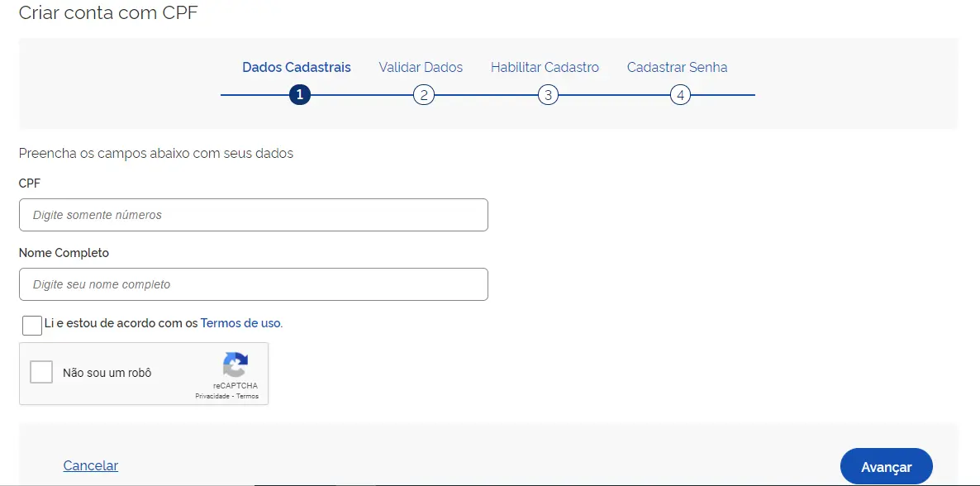Accept the Termos de uso checkbox
The width and height of the screenshot is (980, 486).
[32, 325]
